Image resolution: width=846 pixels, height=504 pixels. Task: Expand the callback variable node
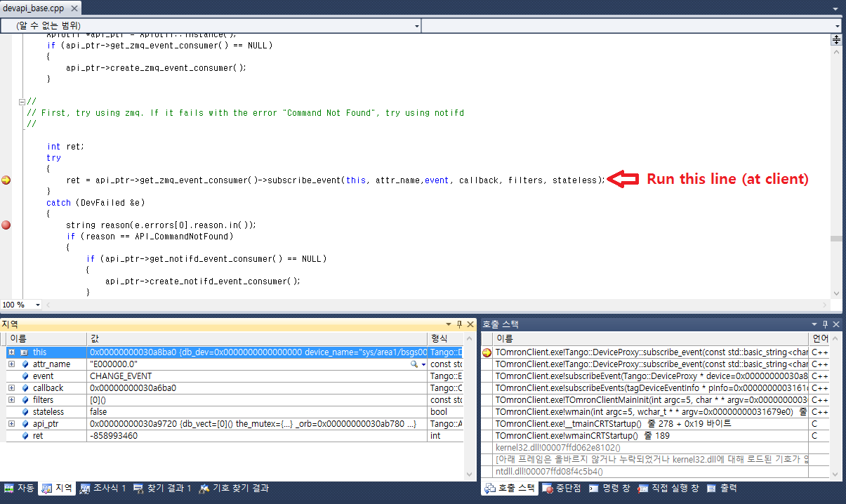[11, 388]
